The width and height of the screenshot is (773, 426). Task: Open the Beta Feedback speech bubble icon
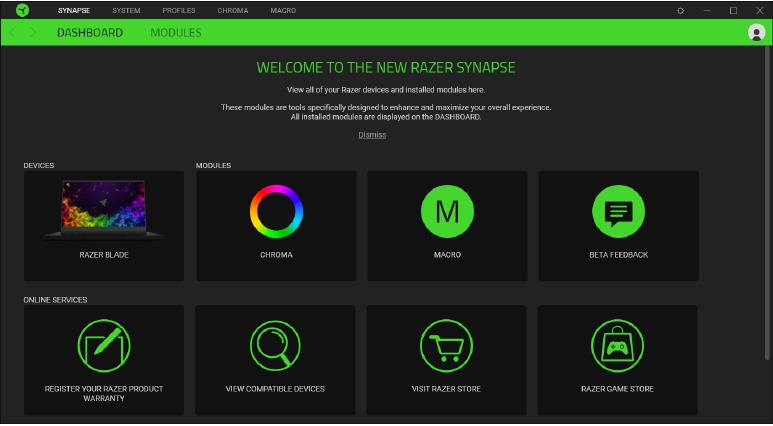618,211
